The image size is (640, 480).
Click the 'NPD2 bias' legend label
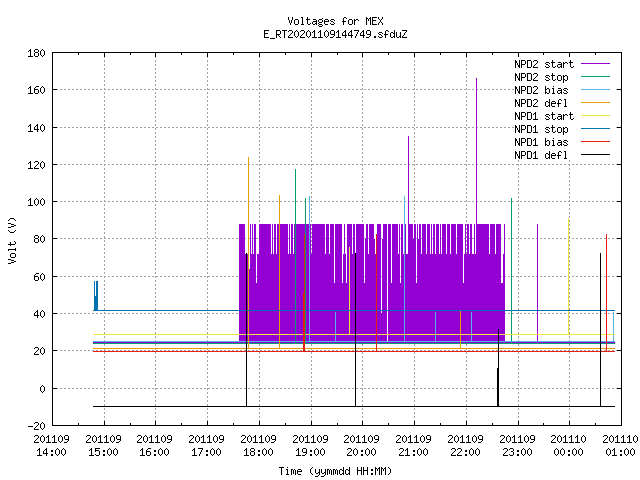[x=541, y=90]
